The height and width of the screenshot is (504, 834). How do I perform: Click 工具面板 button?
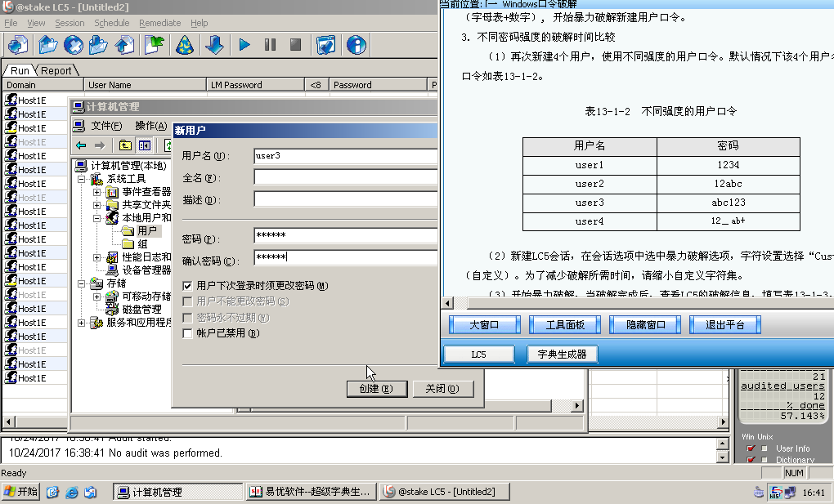[565, 325]
